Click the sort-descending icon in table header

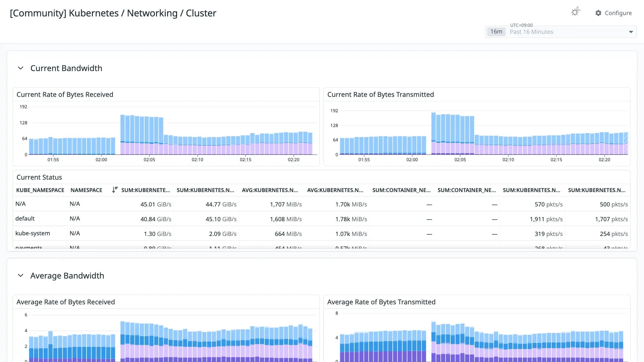pyautogui.click(x=115, y=190)
